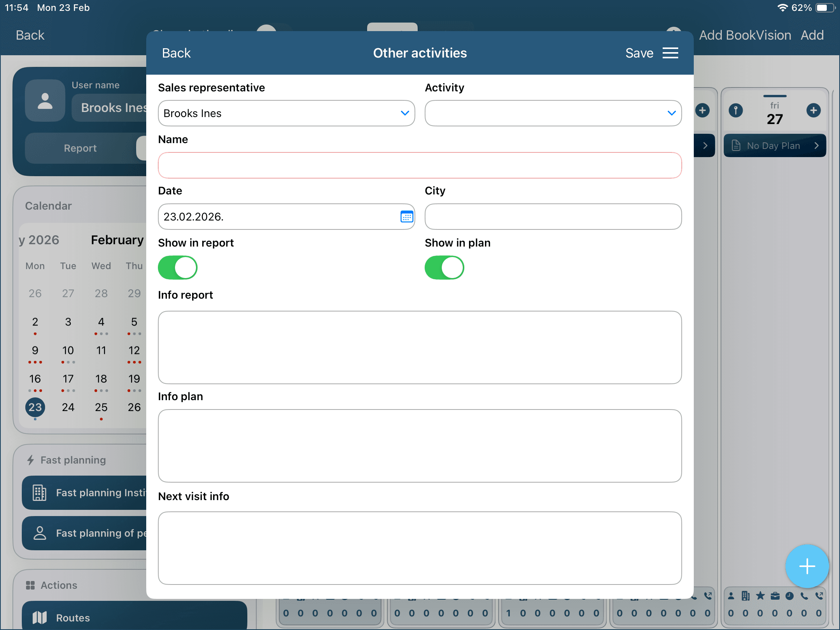Click into the City input field
840x630 pixels.
(x=553, y=217)
